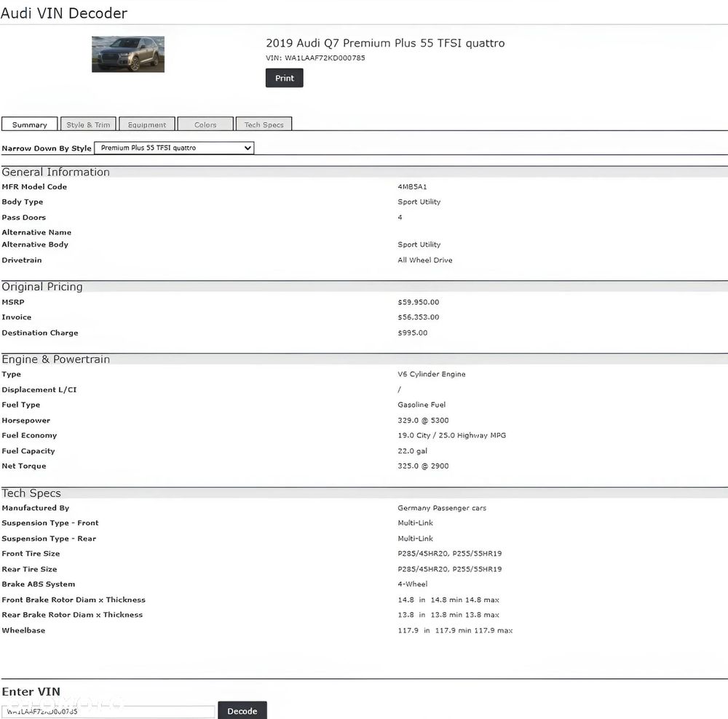Click Wheelbase value 117.9 in
The width and height of the screenshot is (728, 719).
point(455,630)
